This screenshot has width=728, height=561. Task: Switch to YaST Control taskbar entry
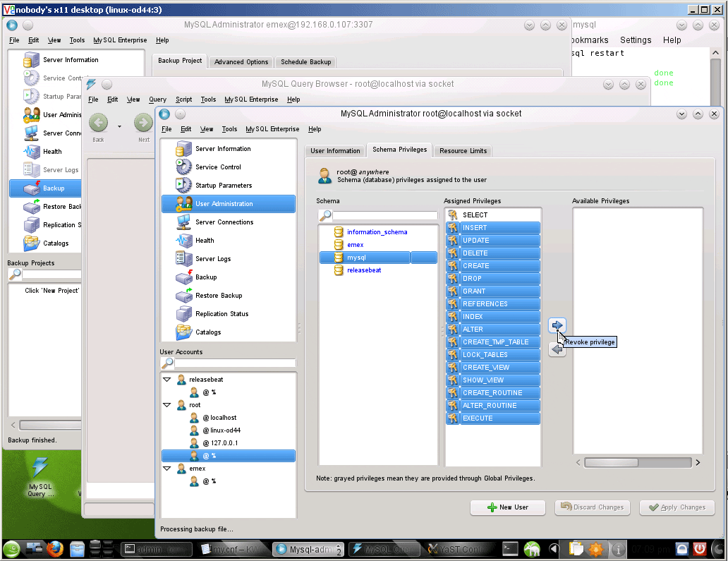pos(460,550)
